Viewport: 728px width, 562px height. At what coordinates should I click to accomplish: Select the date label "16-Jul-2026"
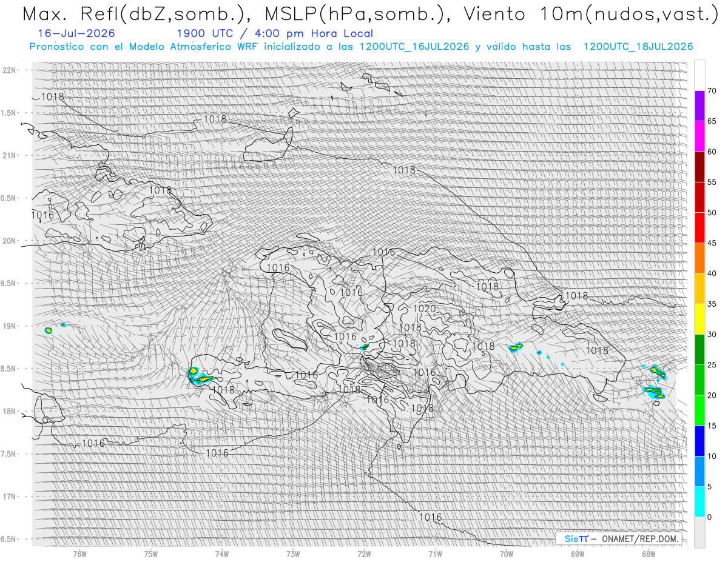tap(76, 33)
